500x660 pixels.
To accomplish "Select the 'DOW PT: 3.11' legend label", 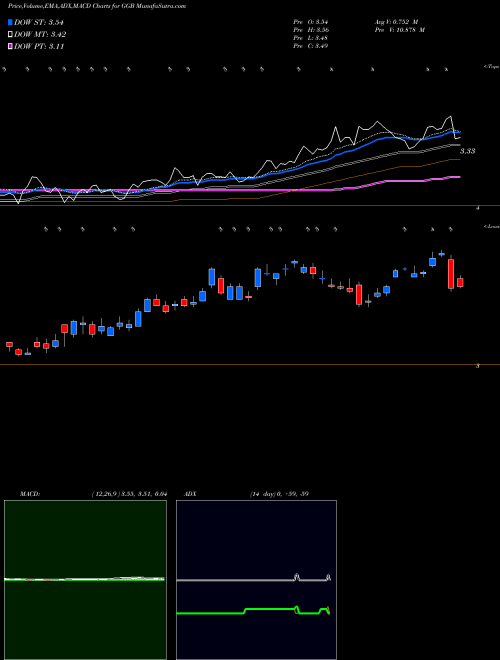I will 39,47.
